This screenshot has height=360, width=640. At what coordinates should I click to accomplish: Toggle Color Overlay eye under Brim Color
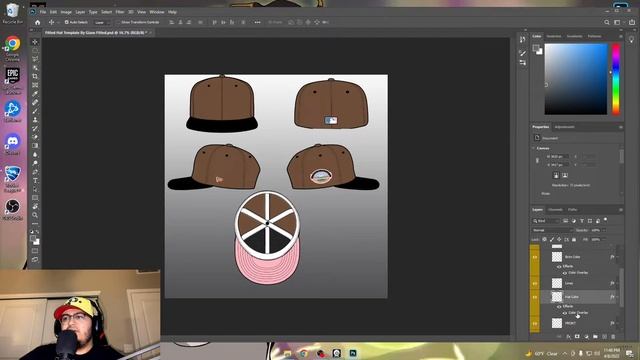[565, 273]
